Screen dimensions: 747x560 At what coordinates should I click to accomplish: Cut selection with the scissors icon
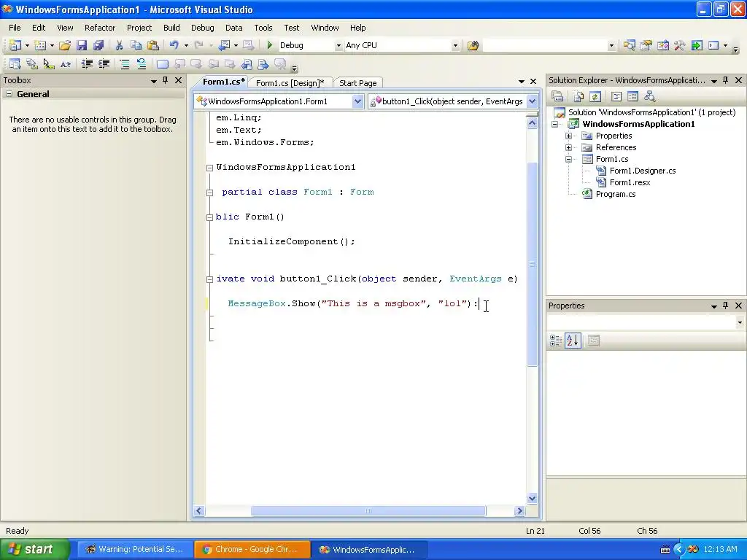coord(119,45)
